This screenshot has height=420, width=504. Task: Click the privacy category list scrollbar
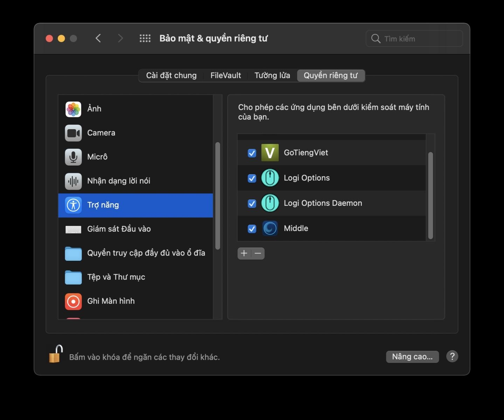point(218,196)
